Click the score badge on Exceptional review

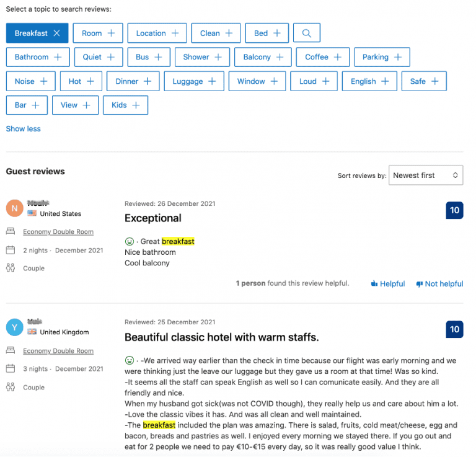[x=454, y=210]
